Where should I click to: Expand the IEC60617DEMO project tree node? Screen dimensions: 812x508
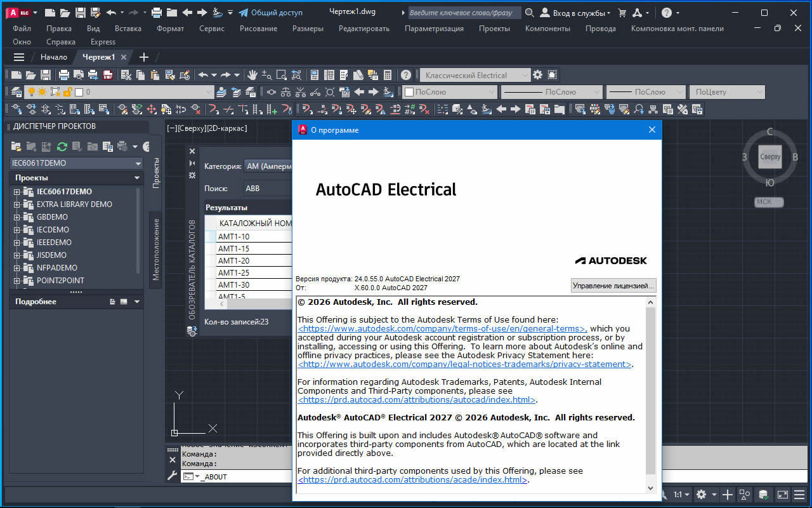point(17,192)
